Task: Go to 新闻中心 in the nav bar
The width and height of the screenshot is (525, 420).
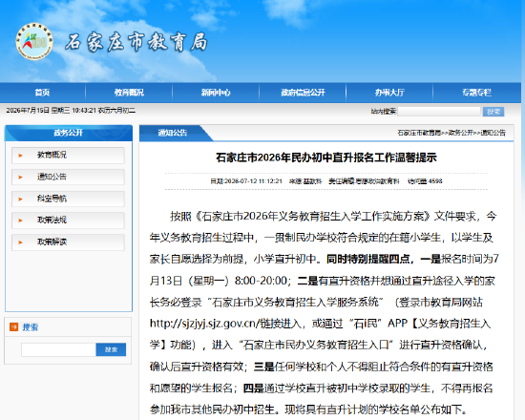Action: coord(216,93)
